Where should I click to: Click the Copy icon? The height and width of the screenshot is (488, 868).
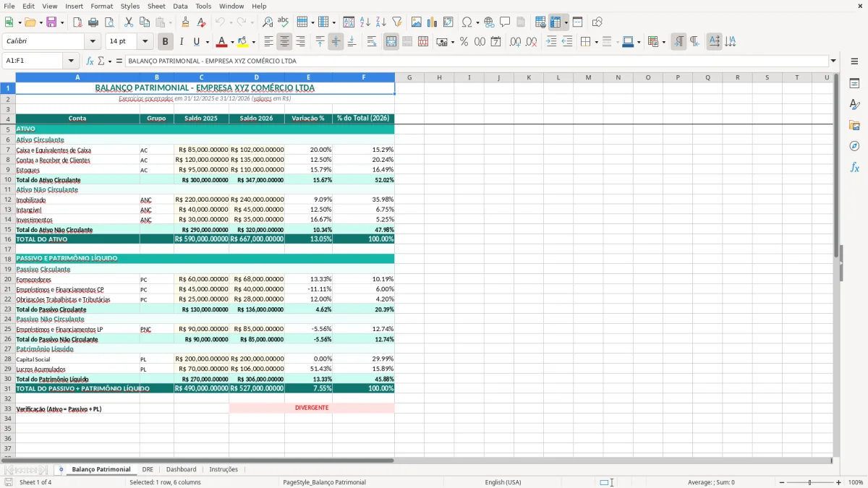coord(144,22)
